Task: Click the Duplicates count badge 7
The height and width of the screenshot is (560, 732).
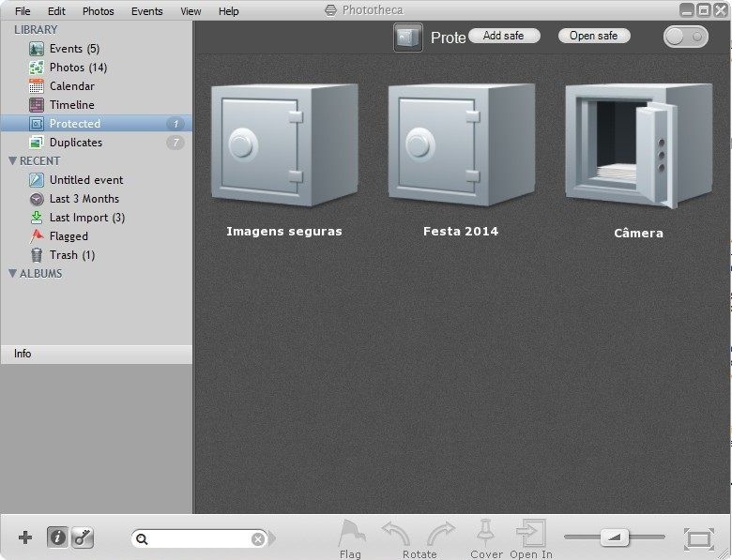Action: tap(175, 143)
